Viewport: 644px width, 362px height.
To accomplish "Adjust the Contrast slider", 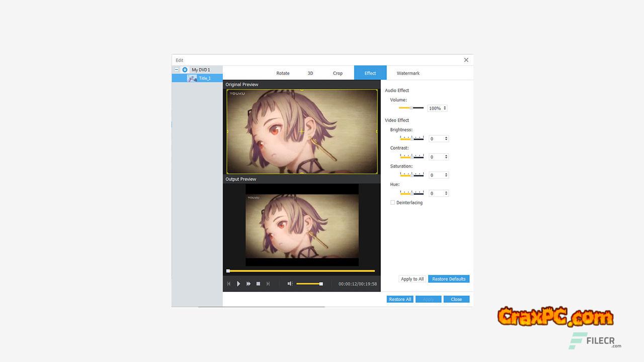I will point(412,157).
